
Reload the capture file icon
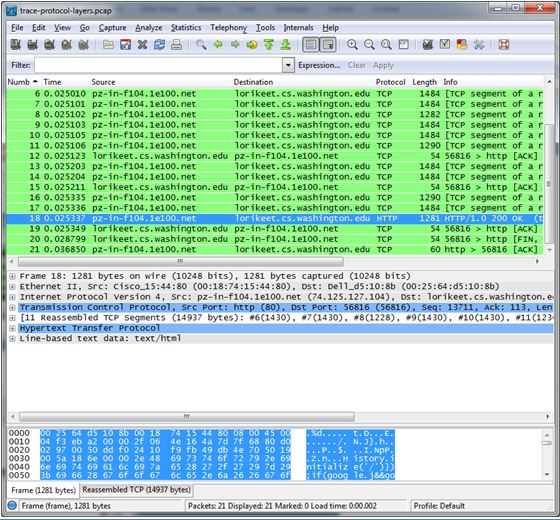click(x=159, y=45)
